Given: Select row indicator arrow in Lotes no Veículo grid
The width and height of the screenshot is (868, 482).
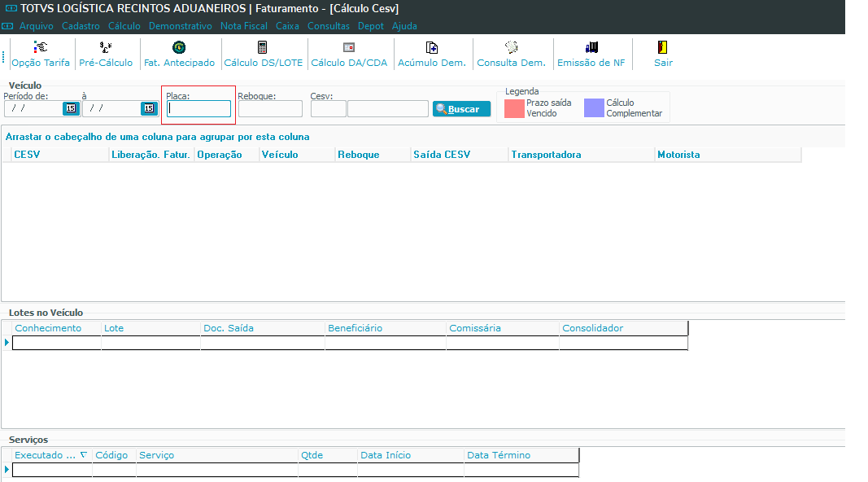Looking at the screenshot, I should pos(7,343).
